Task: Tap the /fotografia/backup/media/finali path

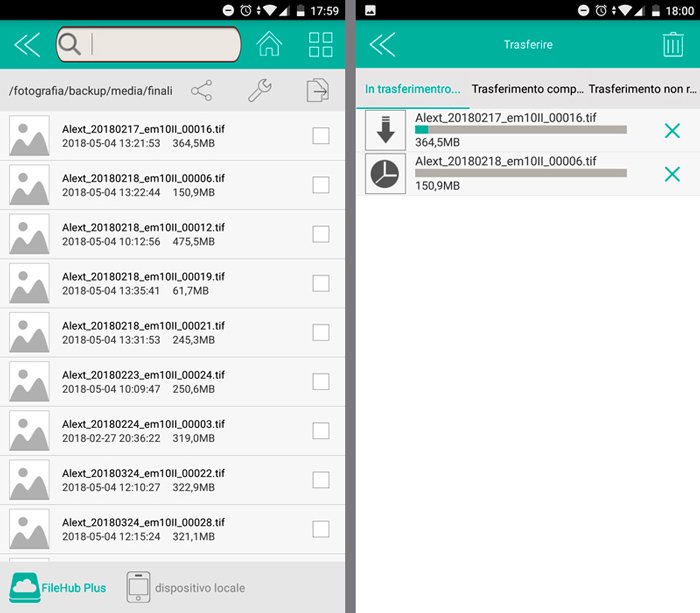Action: (x=91, y=91)
